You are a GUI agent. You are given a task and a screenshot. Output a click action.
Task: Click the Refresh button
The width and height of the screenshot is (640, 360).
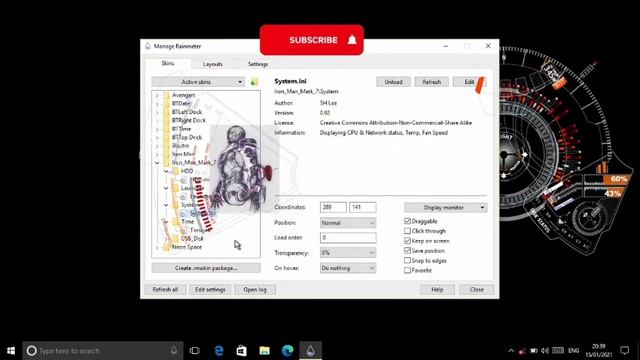click(431, 82)
